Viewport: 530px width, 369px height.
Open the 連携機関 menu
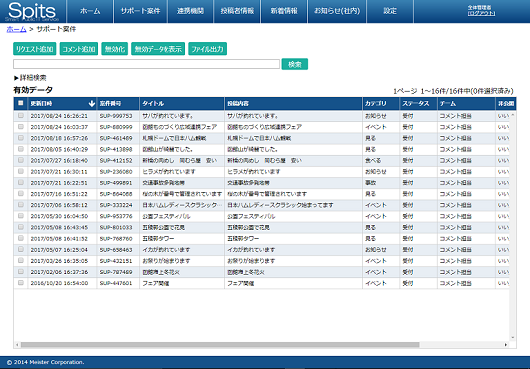point(190,11)
